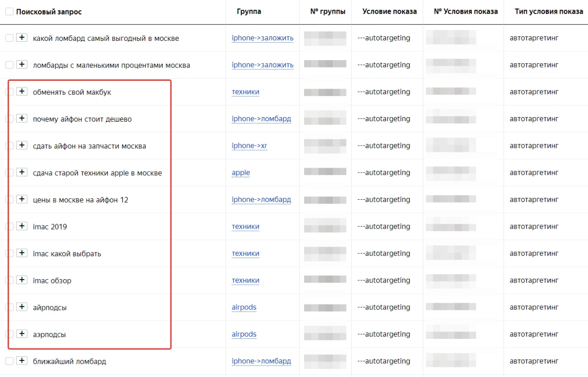
Task: Click plus icon for "цены в москве на айфон 12"
Action: click(x=22, y=199)
